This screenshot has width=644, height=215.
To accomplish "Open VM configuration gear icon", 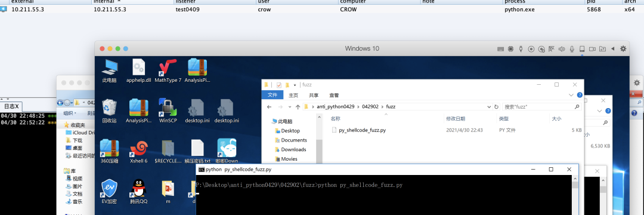I will click(x=623, y=48).
